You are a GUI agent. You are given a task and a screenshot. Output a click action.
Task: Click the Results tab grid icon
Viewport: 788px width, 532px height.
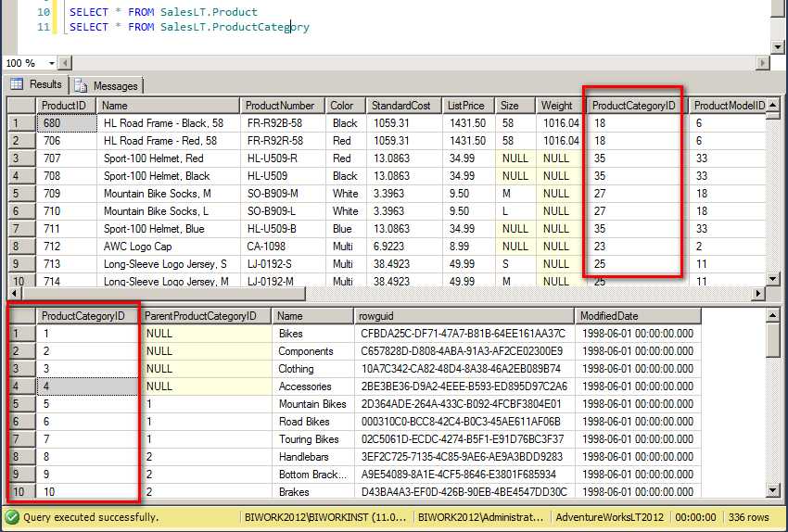17,84
